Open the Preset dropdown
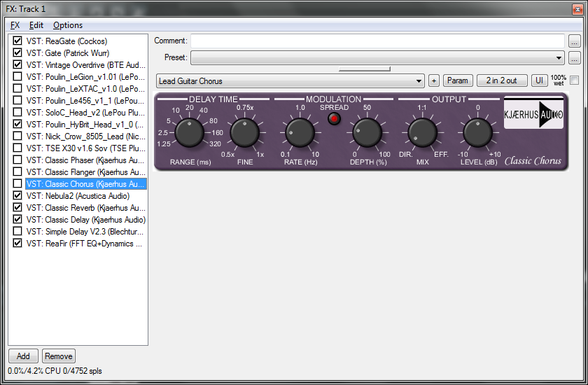This screenshot has width=588, height=385. pyautogui.click(x=377, y=58)
